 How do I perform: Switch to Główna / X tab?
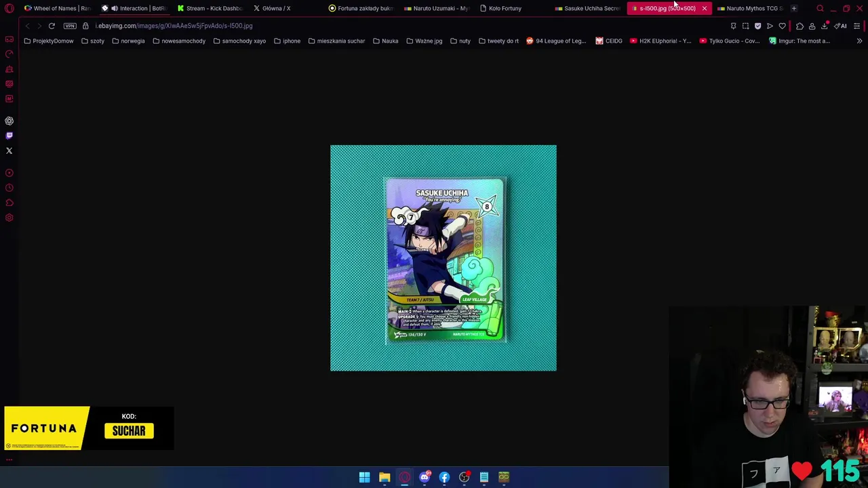(285, 8)
